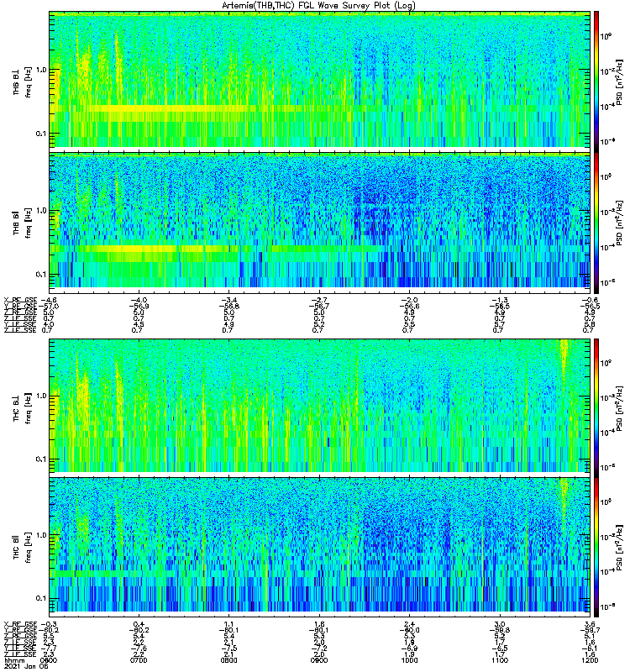Click the THB X_RE_GSE value -1.3
Image resolution: width=630 pixels, height=672 pixels.
[x=500, y=300]
